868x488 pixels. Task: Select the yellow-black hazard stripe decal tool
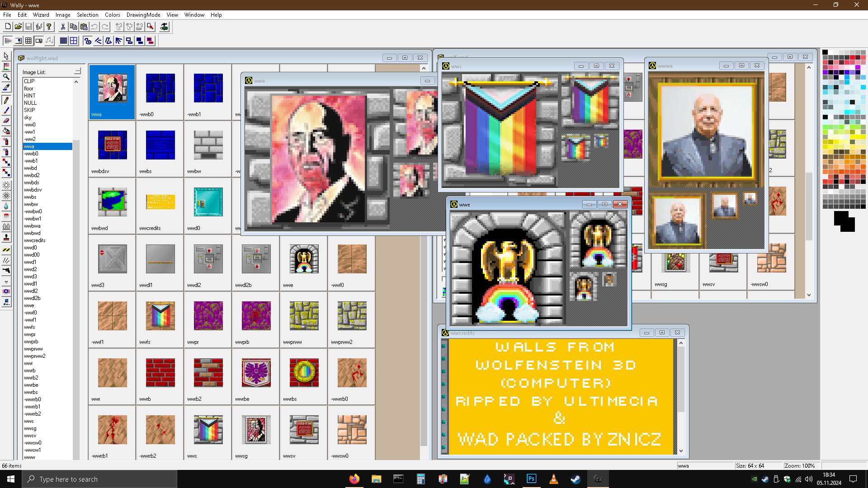point(6,250)
